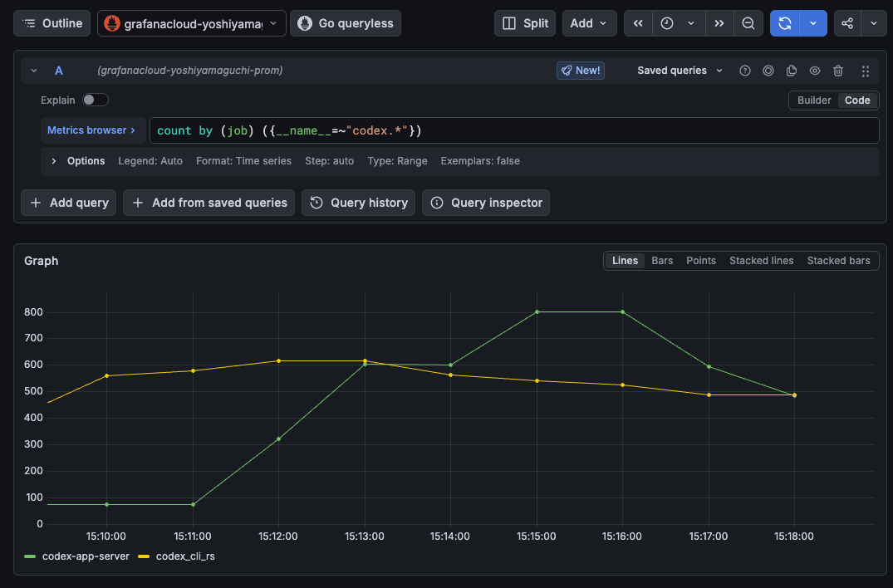The image size is (893, 588).
Task: Click the Step: auto text
Action: [x=329, y=161]
